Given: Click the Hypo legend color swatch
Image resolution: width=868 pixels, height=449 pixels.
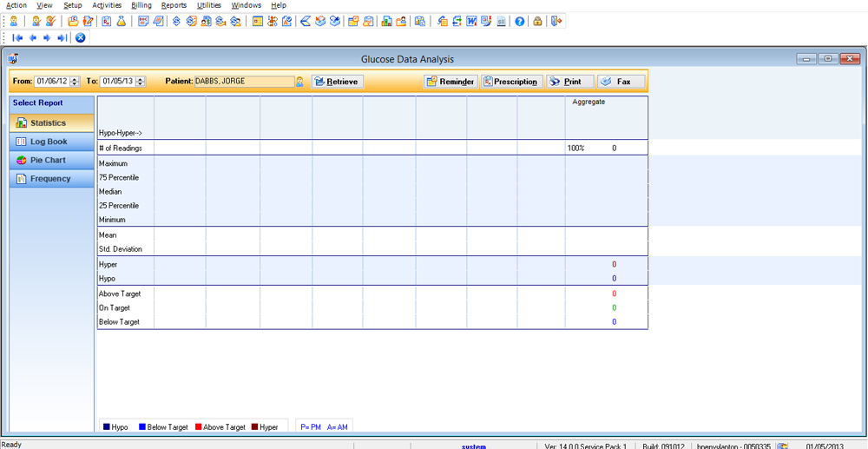Looking at the screenshot, I should (107, 427).
